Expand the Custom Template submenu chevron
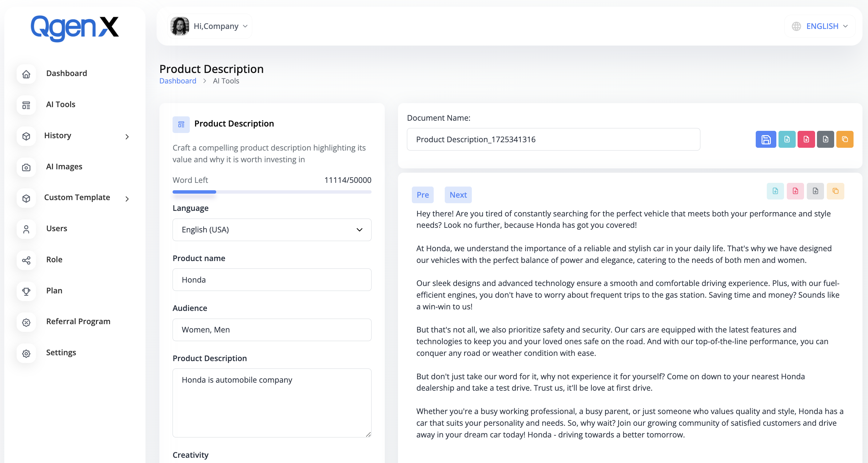The width and height of the screenshot is (868, 463). pyautogui.click(x=127, y=199)
